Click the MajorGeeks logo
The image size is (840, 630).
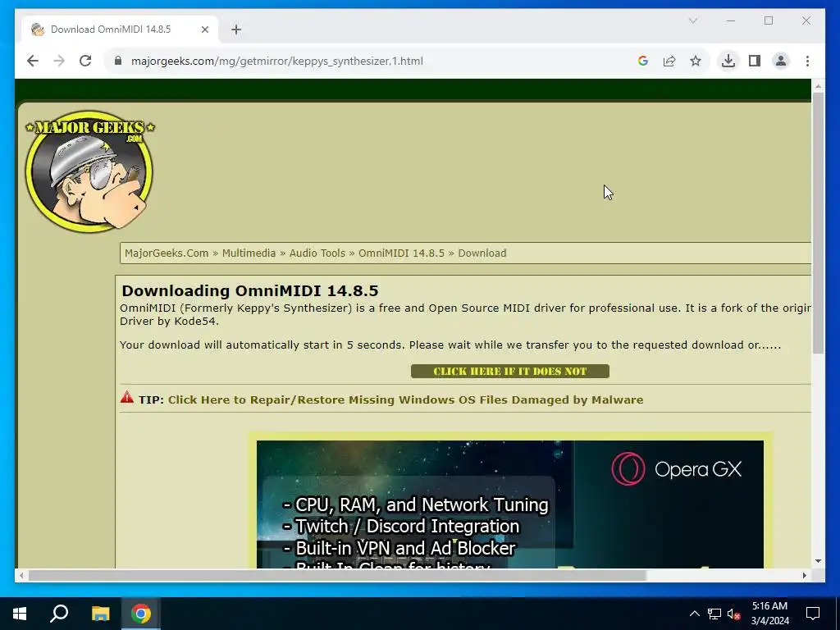tap(89, 171)
